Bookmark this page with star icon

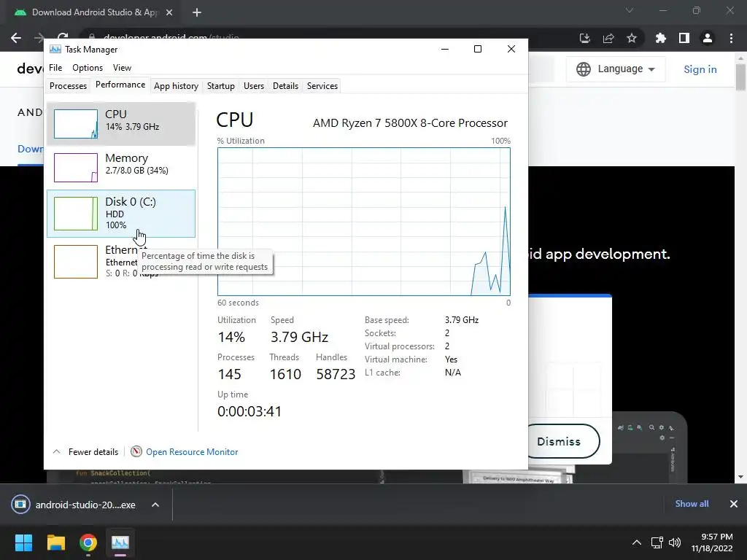coord(632,38)
